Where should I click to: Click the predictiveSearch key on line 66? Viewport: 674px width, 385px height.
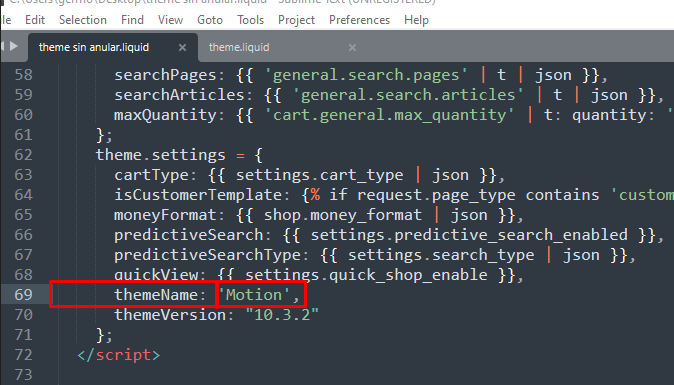coord(189,235)
